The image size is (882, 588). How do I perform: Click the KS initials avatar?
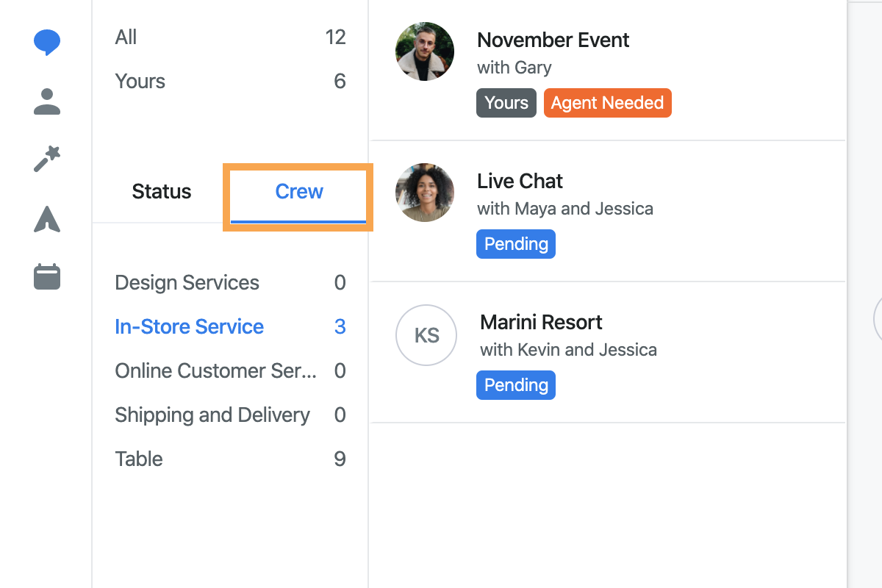[426, 335]
